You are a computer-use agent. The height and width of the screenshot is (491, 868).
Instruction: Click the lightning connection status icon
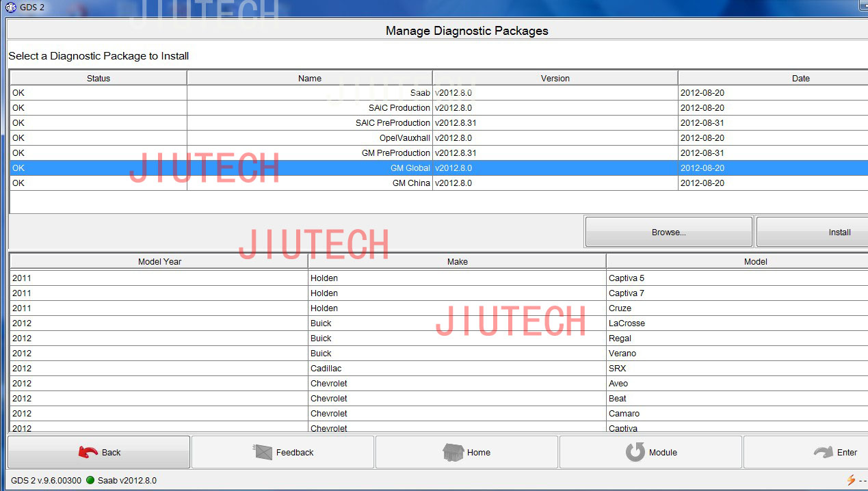[851, 480]
